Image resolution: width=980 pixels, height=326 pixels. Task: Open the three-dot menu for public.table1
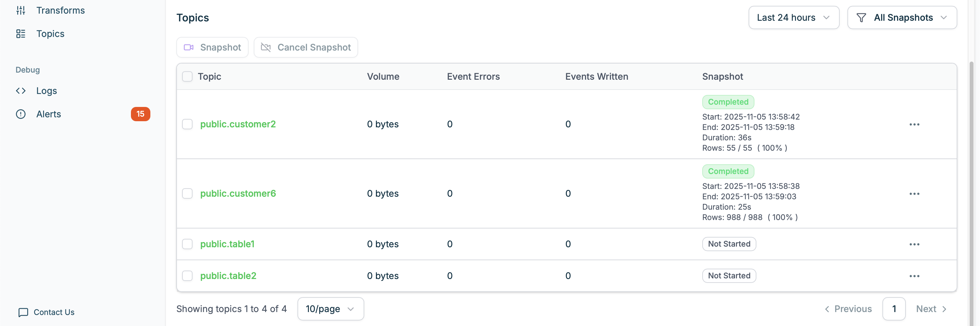click(914, 244)
